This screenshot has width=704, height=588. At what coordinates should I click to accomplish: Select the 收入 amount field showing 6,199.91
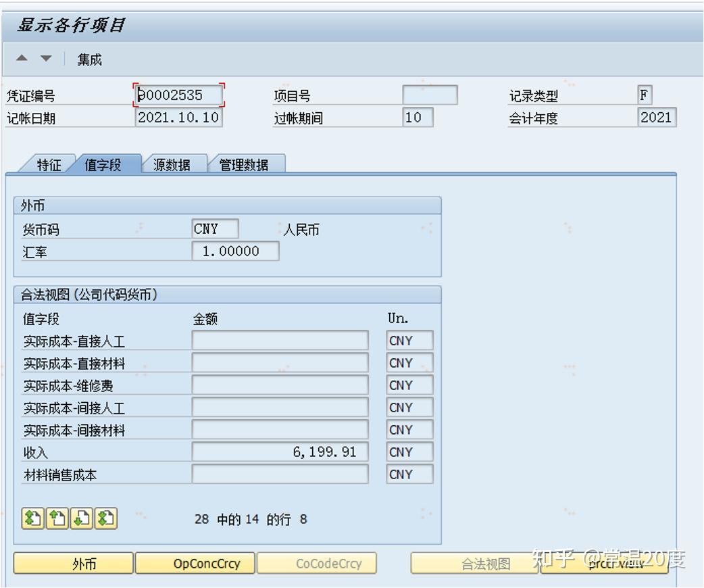point(280,451)
